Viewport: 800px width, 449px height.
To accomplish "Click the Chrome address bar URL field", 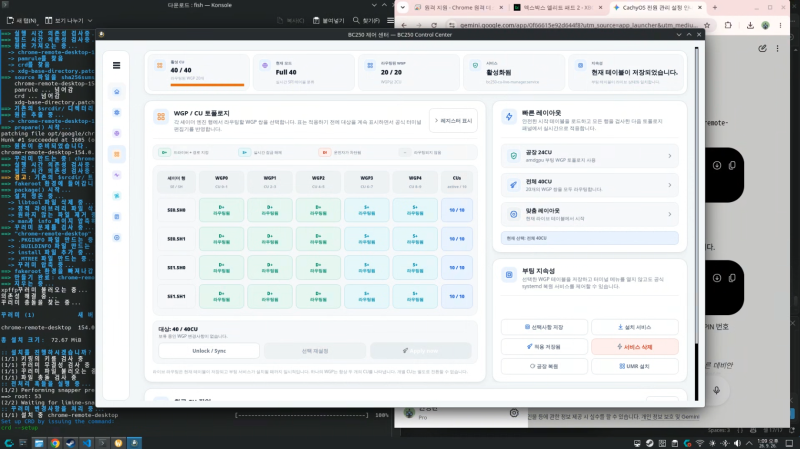I will [x=577, y=25].
